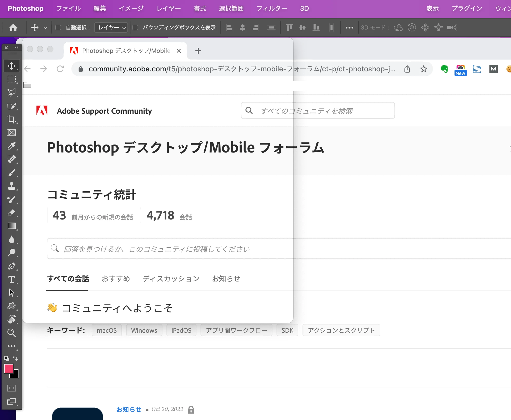The image size is (511, 420).
Task: Expand the Move tool preset picker arrow
Action: tap(45, 28)
